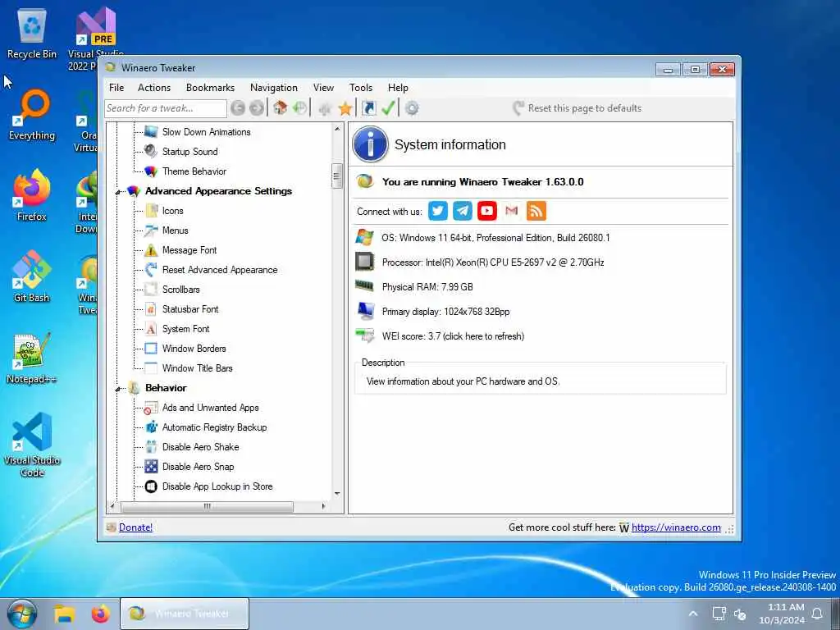Click the Windows flag icon beside OS
The height and width of the screenshot is (630, 840).
[x=365, y=237]
